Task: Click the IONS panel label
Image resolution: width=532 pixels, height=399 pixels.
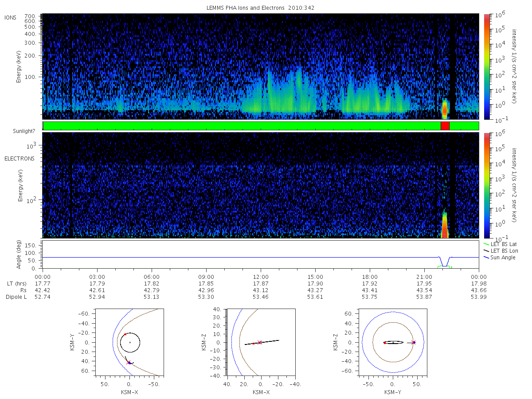Action: (x=11, y=17)
